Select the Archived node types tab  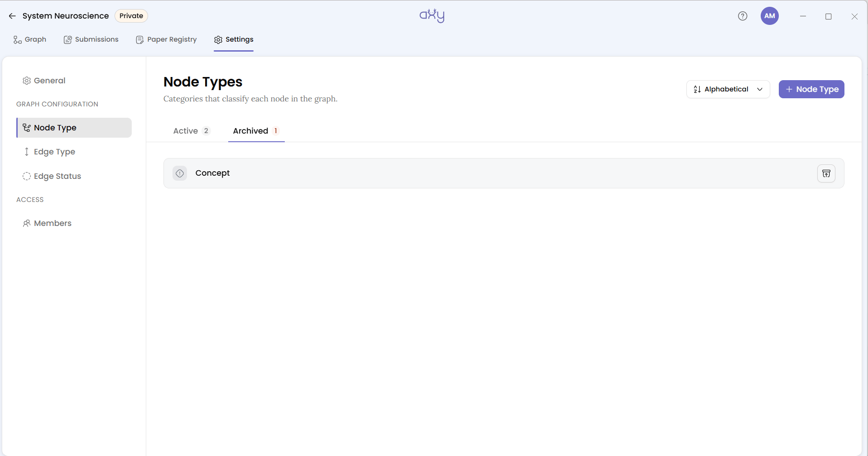(x=256, y=131)
